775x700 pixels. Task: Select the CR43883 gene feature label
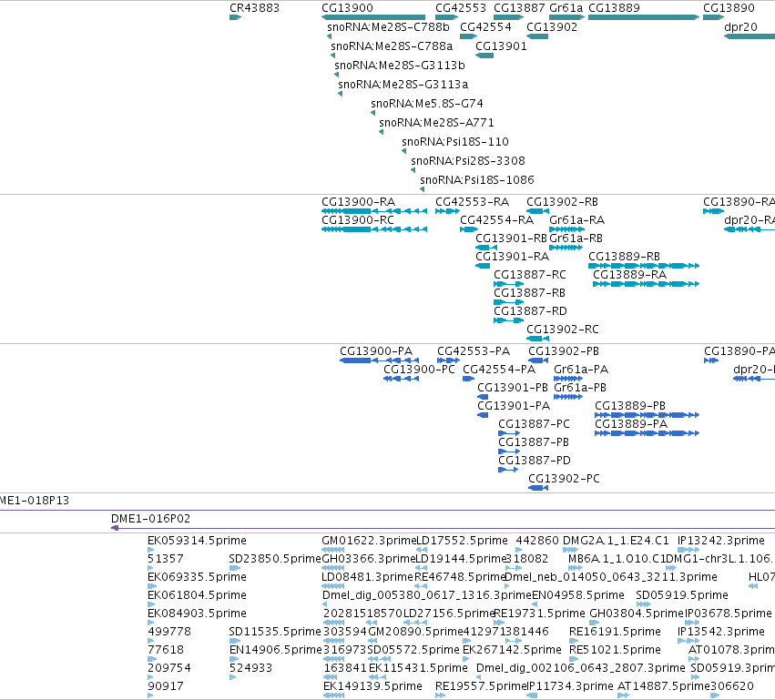point(255,8)
